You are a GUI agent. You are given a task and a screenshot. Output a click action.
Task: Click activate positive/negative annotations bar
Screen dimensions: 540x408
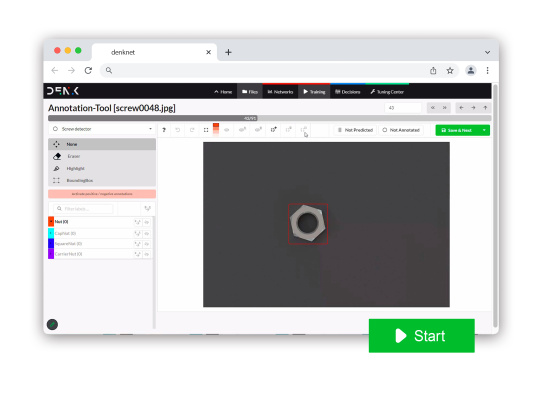click(x=102, y=194)
